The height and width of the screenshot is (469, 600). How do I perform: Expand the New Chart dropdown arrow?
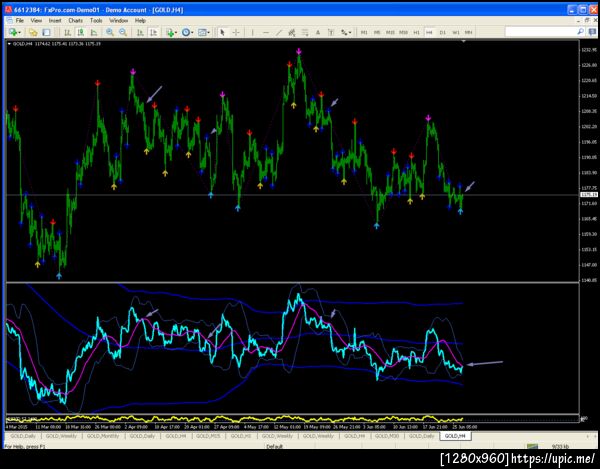point(20,33)
